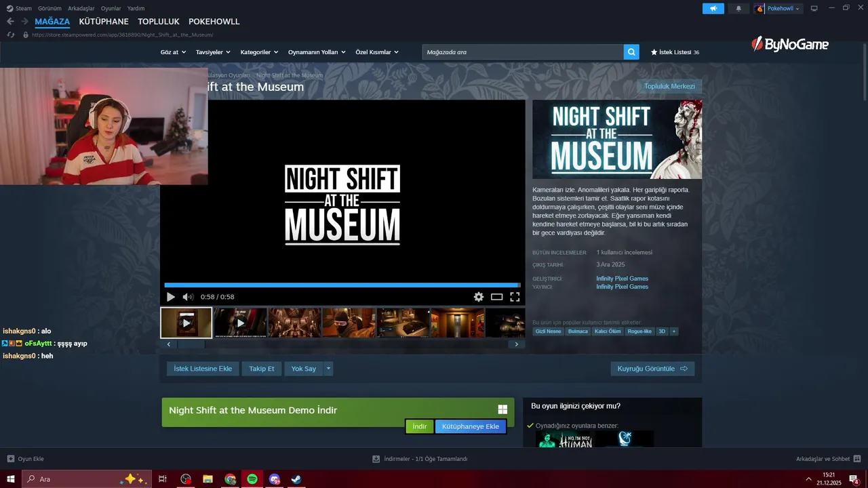Switch to TOPLULUK tab
The width and height of the screenshot is (868, 488).
click(159, 22)
